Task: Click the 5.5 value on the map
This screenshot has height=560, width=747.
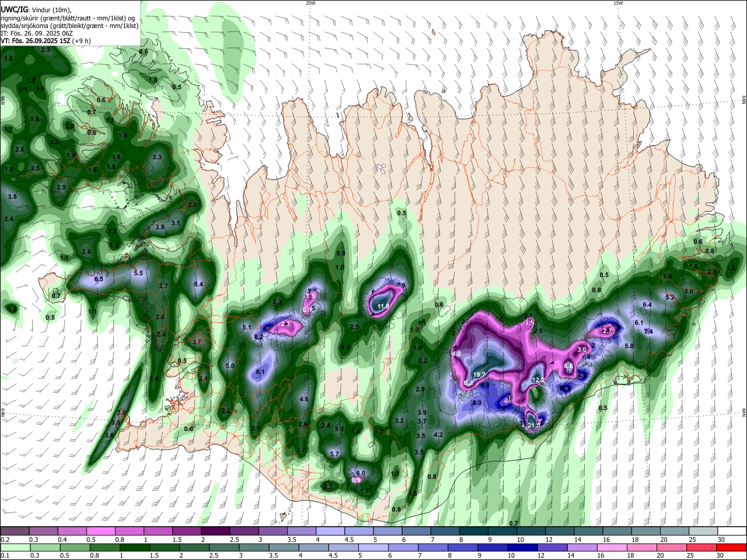Action: point(138,273)
